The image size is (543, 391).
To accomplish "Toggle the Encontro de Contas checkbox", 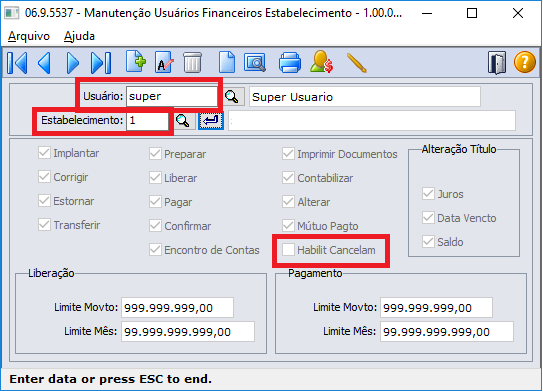I will (155, 250).
